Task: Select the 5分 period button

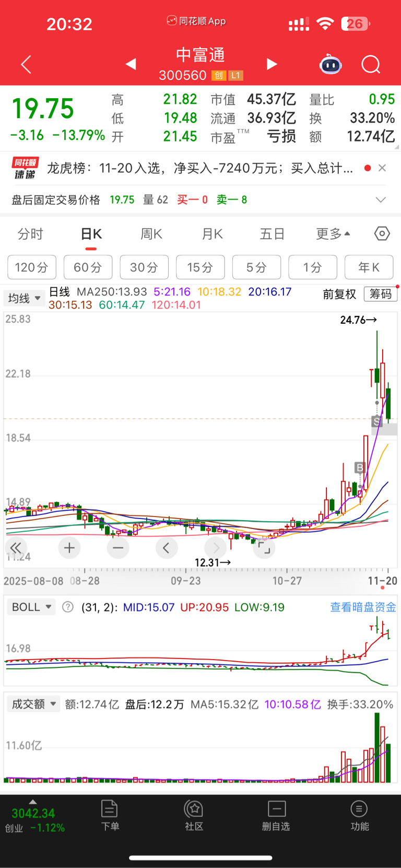Action: point(256,267)
